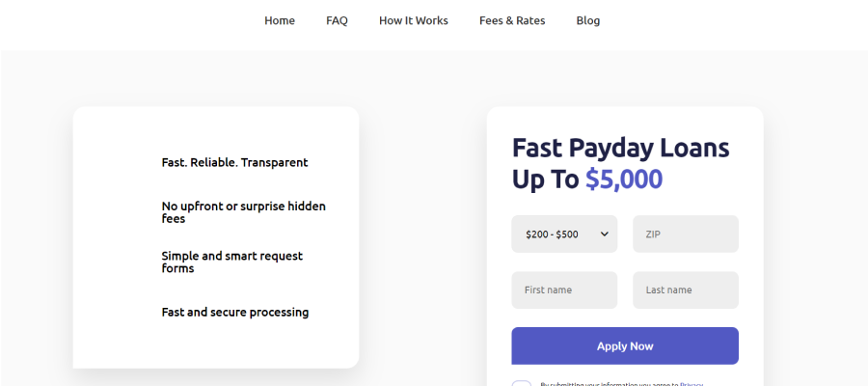
Task: Click the 'By submitting your information' text
Action: (608, 384)
